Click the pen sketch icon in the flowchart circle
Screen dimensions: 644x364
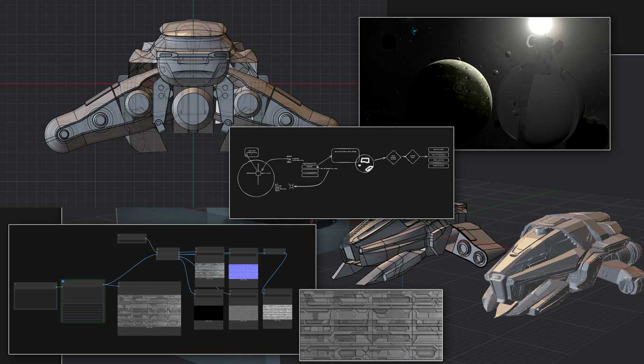368,169
